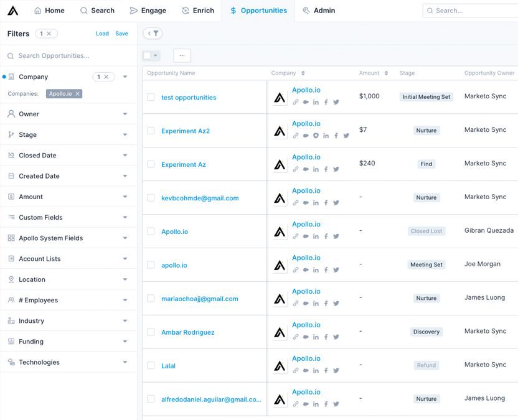The width and height of the screenshot is (518, 420).
Task: Click LinkedIn icon in test opportunities row
Action: pyautogui.click(x=316, y=102)
